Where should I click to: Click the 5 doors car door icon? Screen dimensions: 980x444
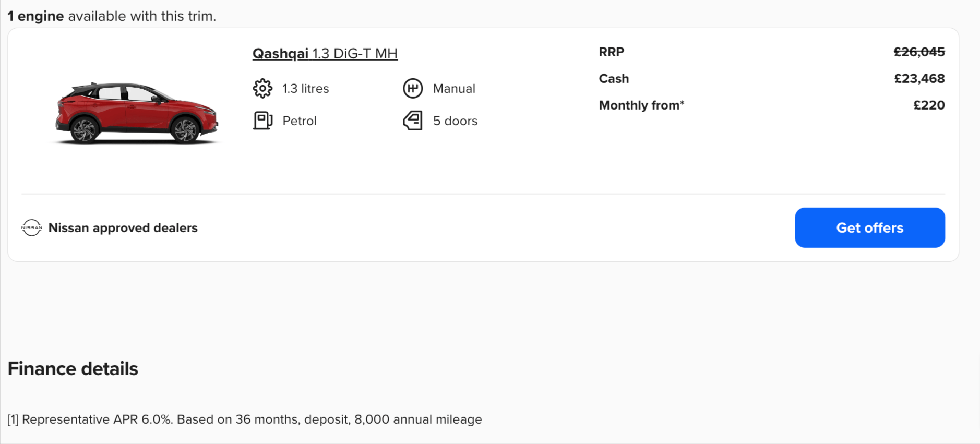[x=413, y=121]
